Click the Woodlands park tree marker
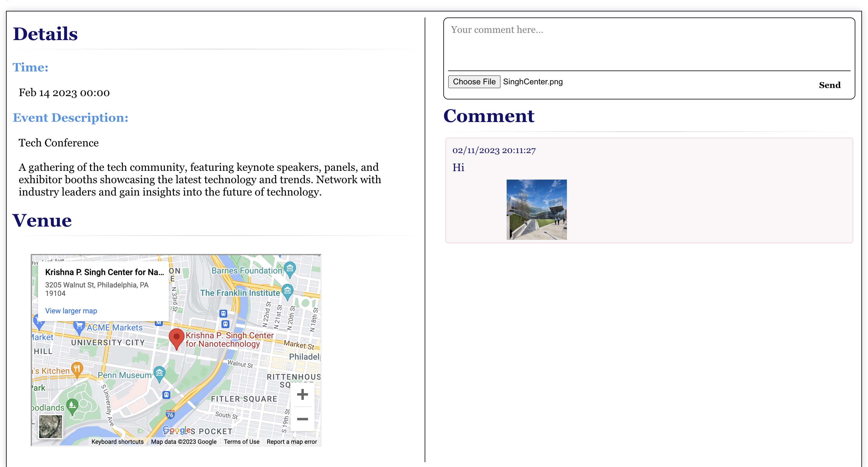Screen dimensions: 868x467 tap(72, 405)
